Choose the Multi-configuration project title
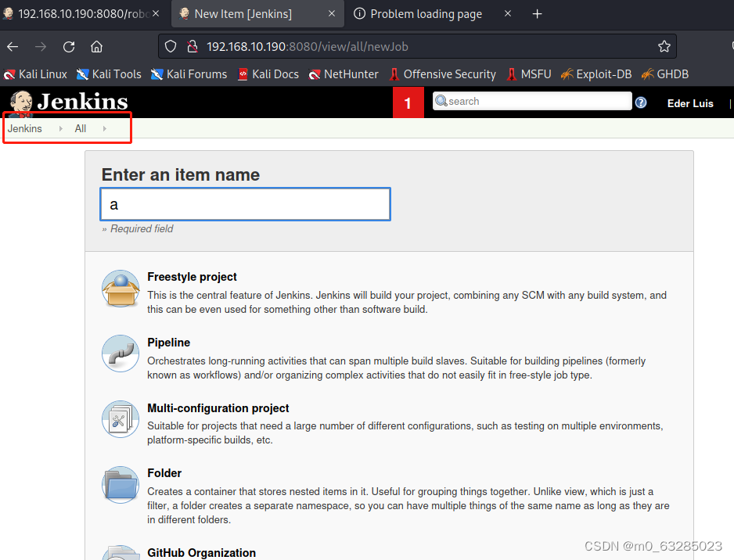Image resolution: width=734 pixels, height=560 pixels. click(218, 408)
